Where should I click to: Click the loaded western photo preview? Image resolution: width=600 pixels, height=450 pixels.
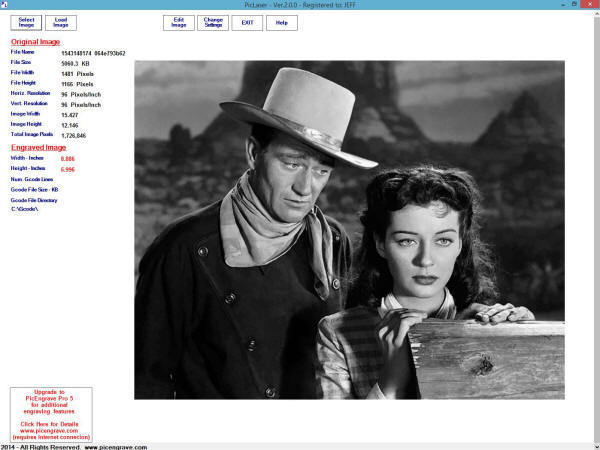coord(349,230)
